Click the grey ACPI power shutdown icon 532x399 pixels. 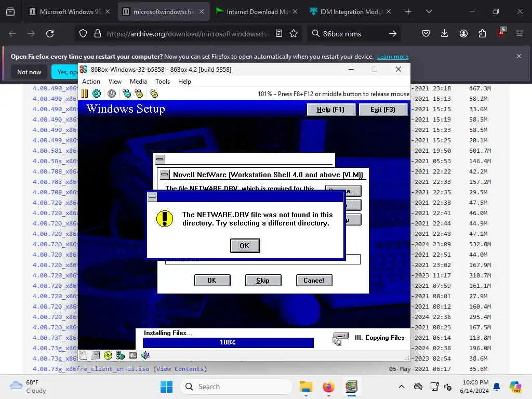point(112,94)
